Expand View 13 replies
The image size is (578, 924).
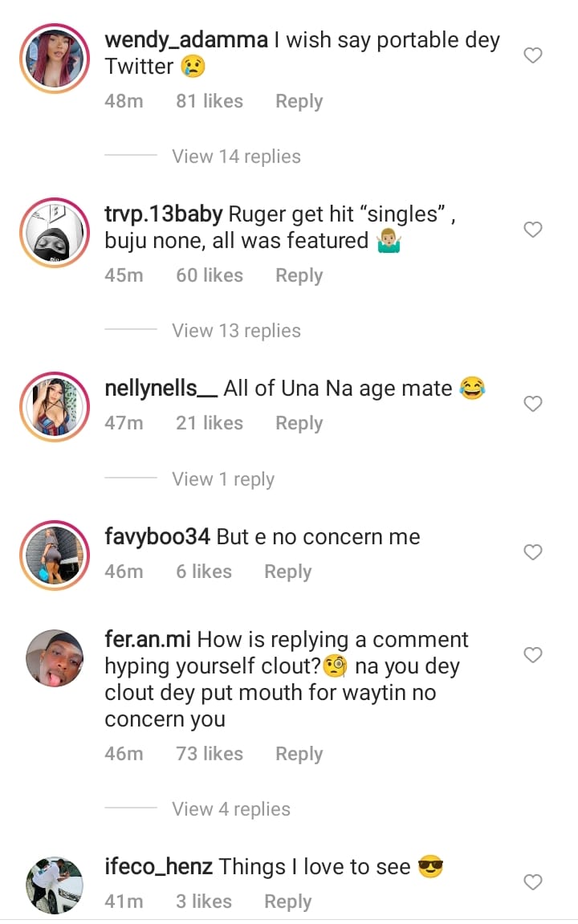(x=236, y=331)
